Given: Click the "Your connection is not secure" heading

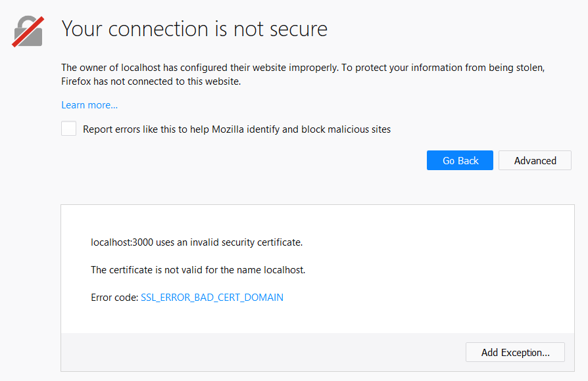Looking at the screenshot, I should [194, 29].
